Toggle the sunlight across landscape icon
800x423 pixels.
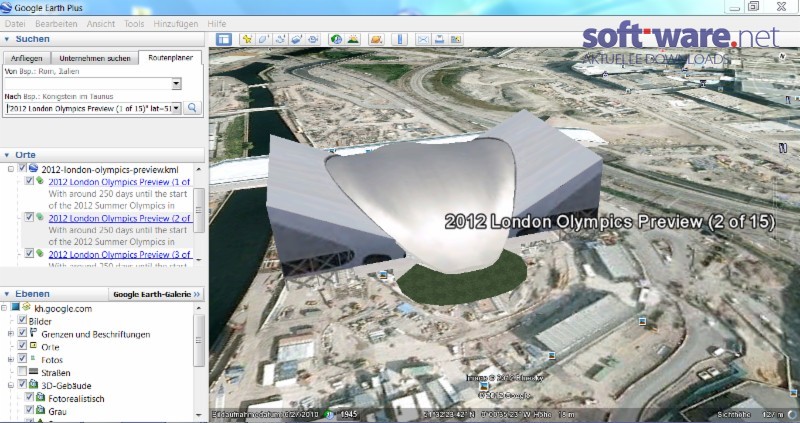pos(353,39)
